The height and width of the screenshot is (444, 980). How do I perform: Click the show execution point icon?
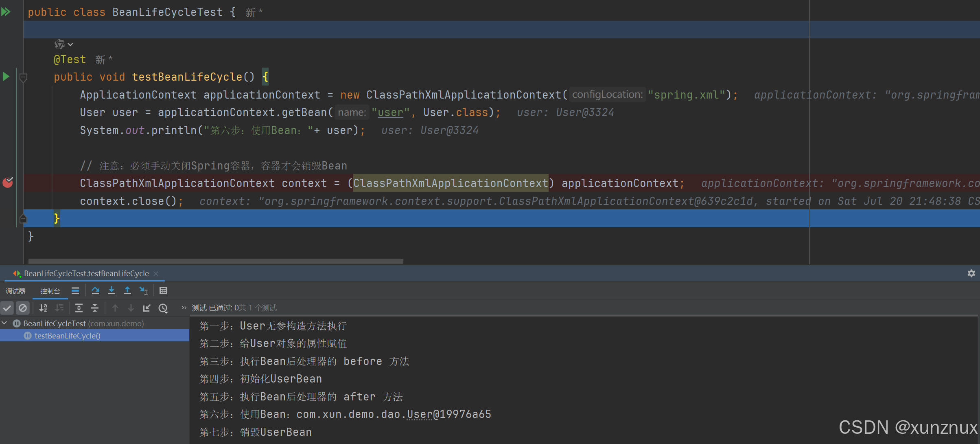75,291
